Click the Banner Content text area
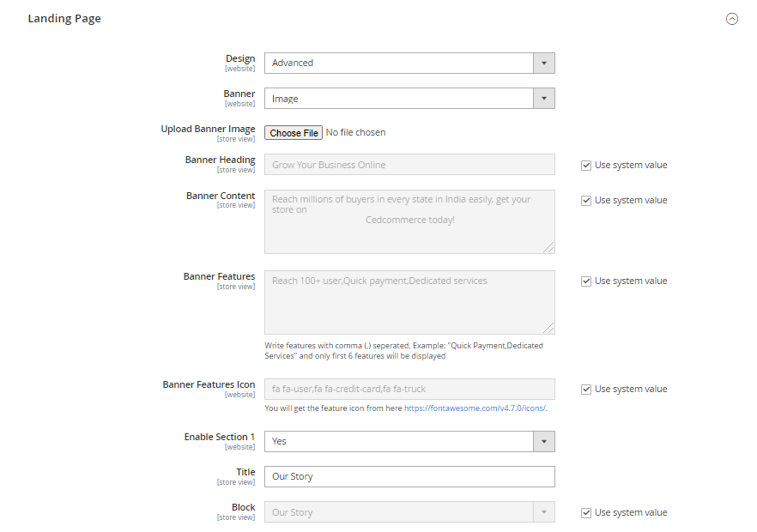 (x=409, y=221)
